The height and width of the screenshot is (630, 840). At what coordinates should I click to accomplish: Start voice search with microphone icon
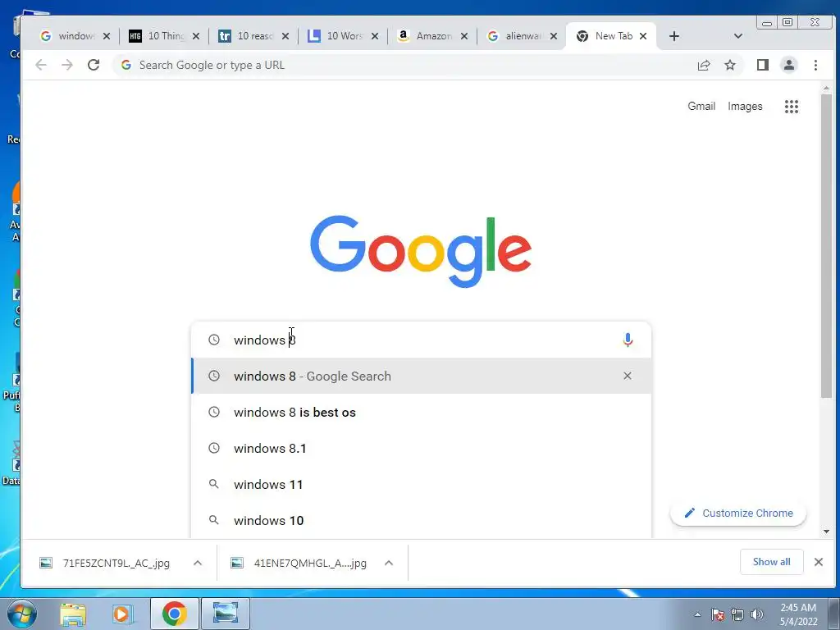tap(628, 340)
